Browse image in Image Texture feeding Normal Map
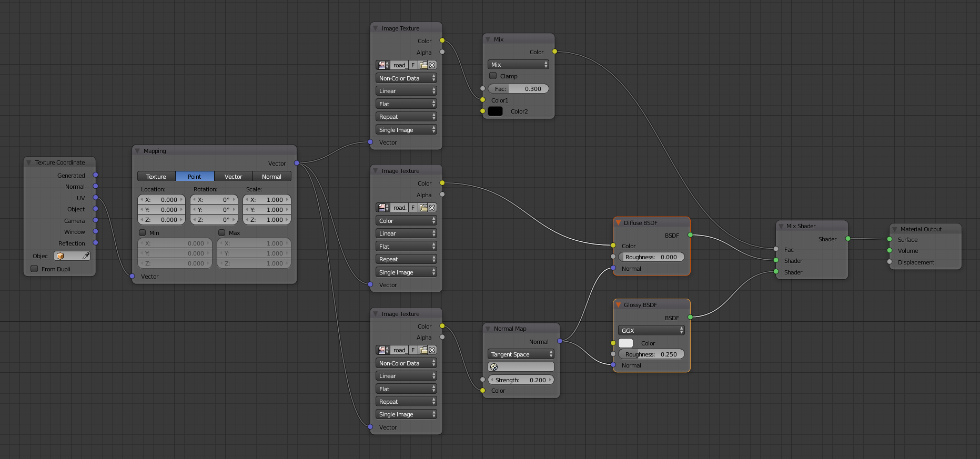The width and height of the screenshot is (980, 459). tap(383, 350)
